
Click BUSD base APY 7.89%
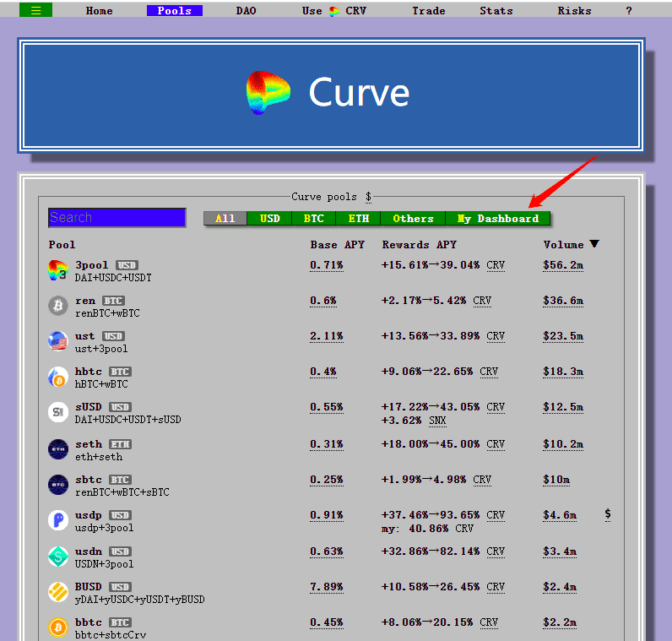(327, 587)
